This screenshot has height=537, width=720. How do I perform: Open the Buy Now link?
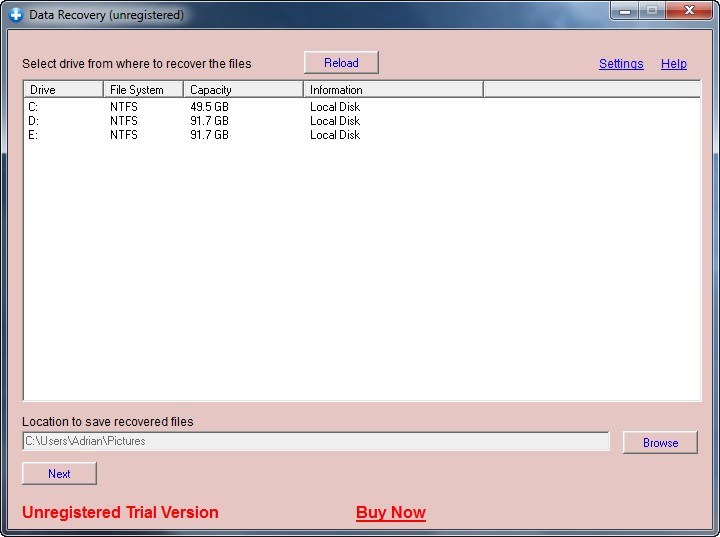coord(391,512)
